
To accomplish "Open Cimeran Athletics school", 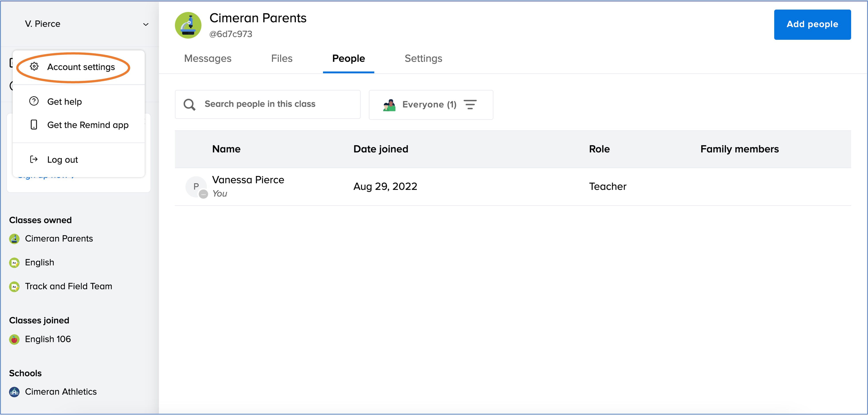I will [61, 392].
